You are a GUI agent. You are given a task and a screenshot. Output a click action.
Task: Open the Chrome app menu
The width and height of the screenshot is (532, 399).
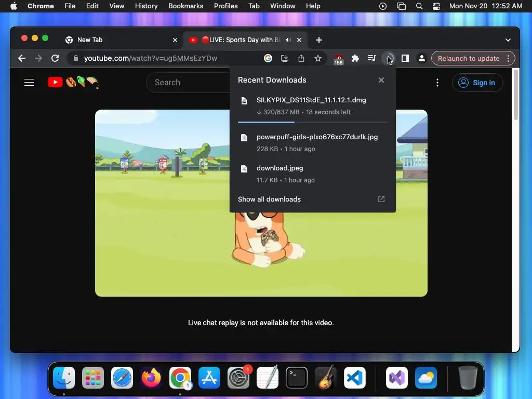pyautogui.click(x=41, y=6)
